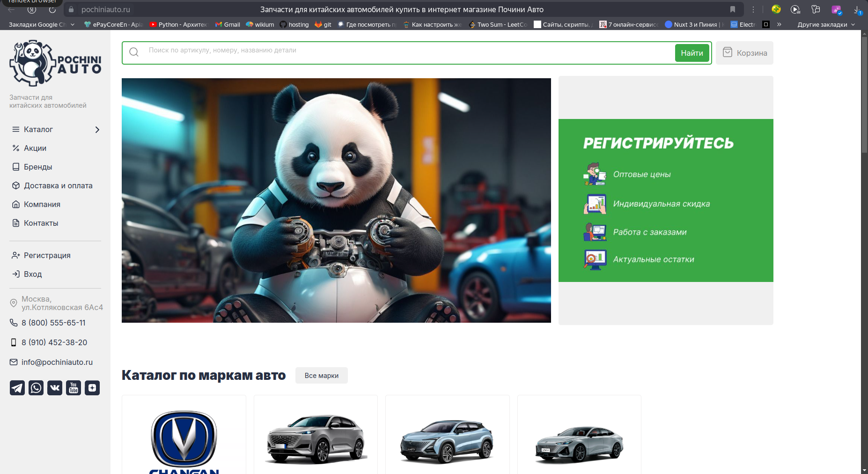Open the YouTube social link
The height and width of the screenshot is (474, 868).
click(74, 388)
